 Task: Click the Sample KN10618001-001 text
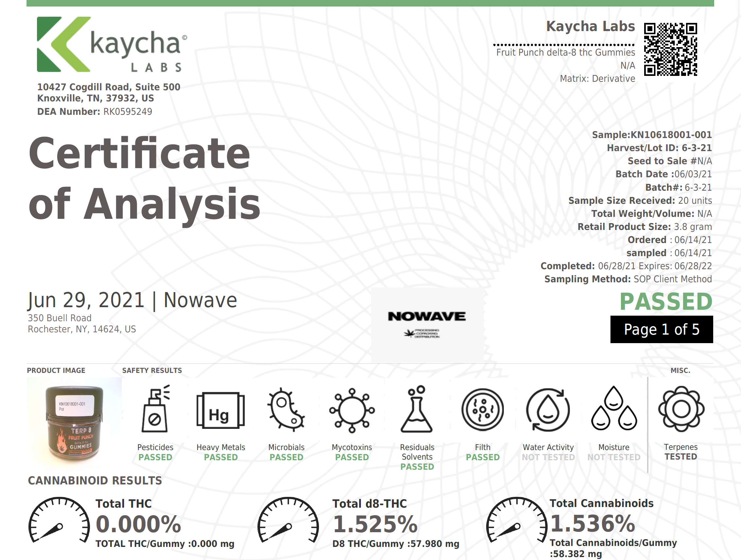click(652, 135)
